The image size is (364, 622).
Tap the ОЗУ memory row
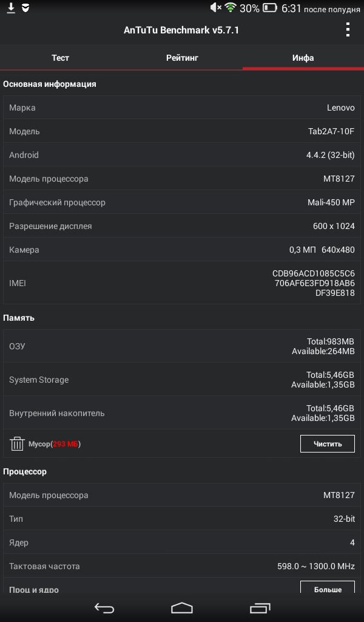pyautogui.click(x=182, y=346)
